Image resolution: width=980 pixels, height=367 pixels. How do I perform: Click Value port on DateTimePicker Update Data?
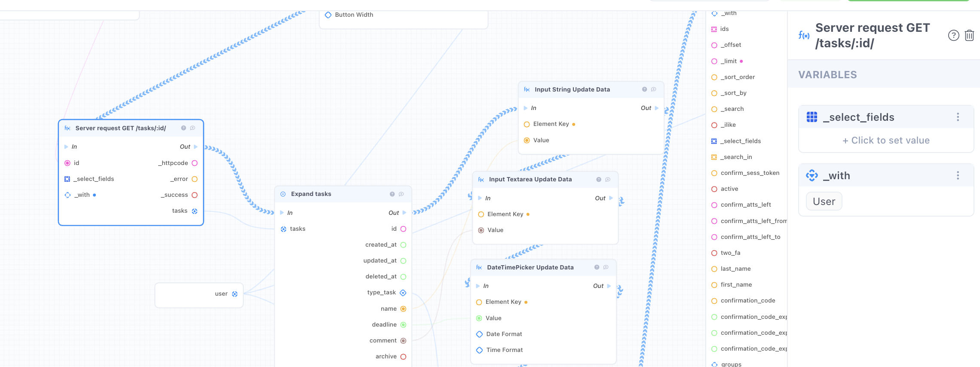479,318
